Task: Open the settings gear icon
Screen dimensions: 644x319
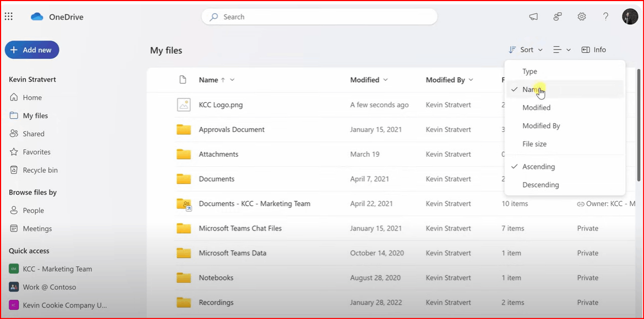Action: click(582, 17)
